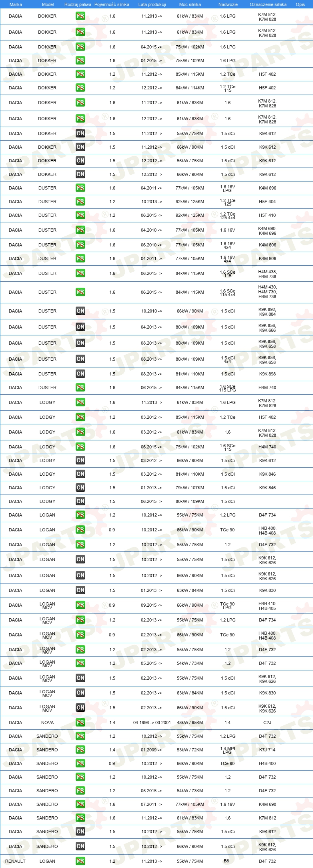The height and width of the screenshot is (868, 313).
Task: Click the Nadwozie column header
Action: tap(228, 4)
